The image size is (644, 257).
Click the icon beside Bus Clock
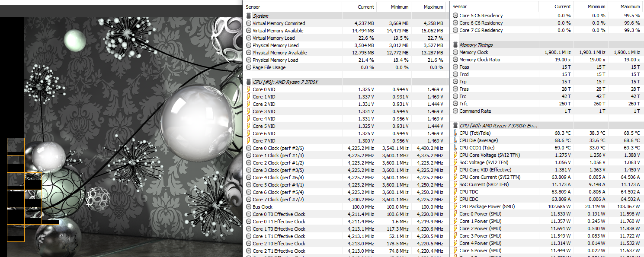tap(248, 207)
